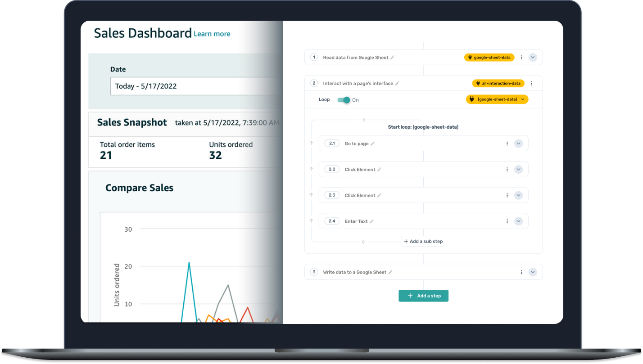This screenshot has height=364, width=643.
Task: Click pencil icon next to Read data from Google Sheet
Action: pos(392,58)
